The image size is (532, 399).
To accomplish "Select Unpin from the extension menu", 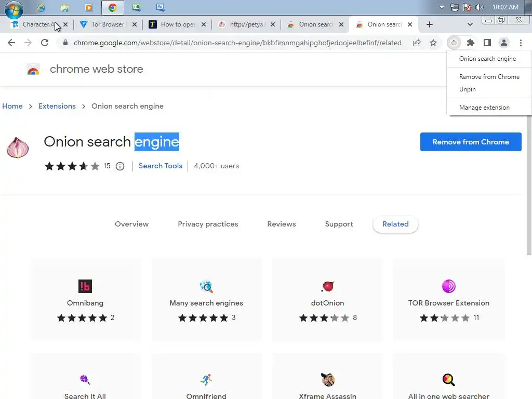I will point(489,89).
